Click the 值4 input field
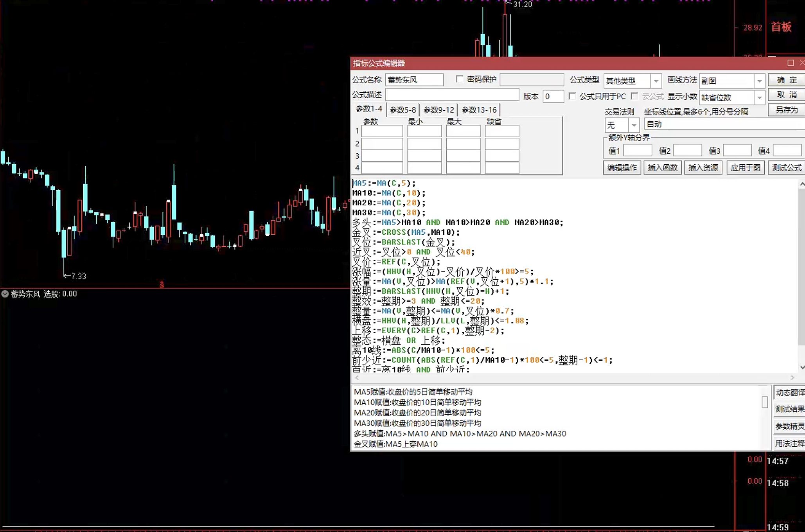 click(787, 150)
